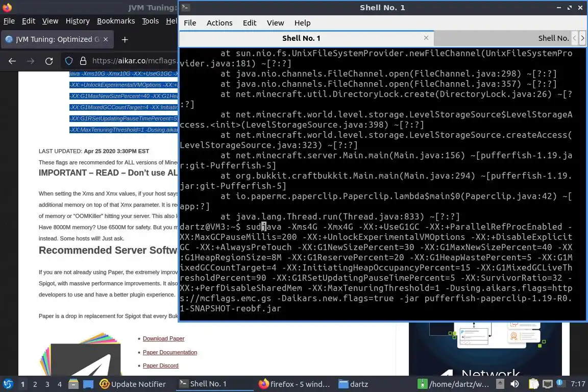
Task: Click the site security padlock icon
Action: 83,61
